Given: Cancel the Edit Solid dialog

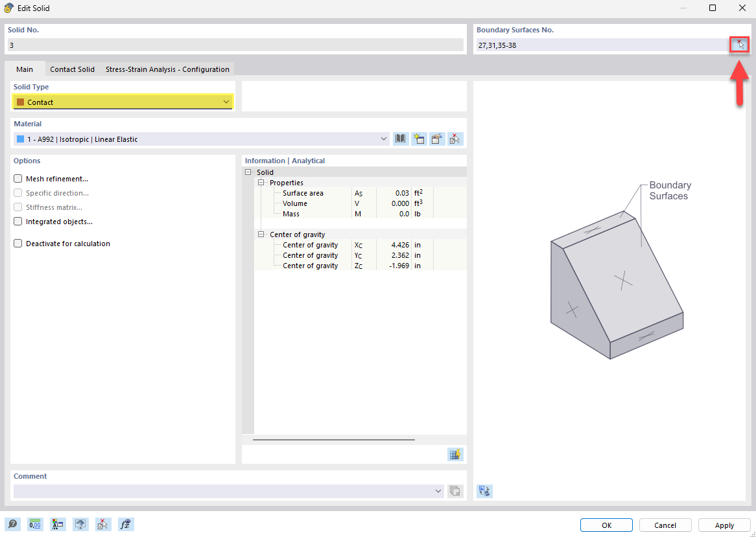Looking at the screenshot, I should pos(665,525).
